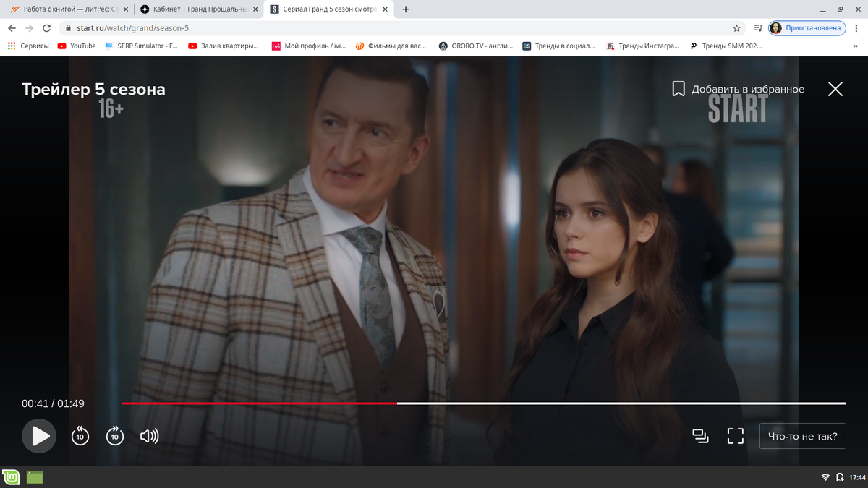Bookmark this page with the star icon
Viewport: 868px width, 488px height.
point(736,28)
